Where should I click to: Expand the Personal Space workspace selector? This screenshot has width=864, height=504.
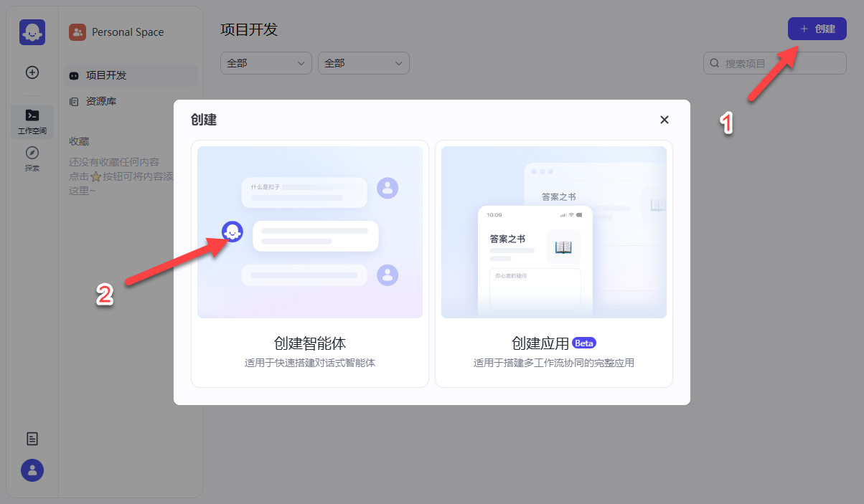click(128, 32)
